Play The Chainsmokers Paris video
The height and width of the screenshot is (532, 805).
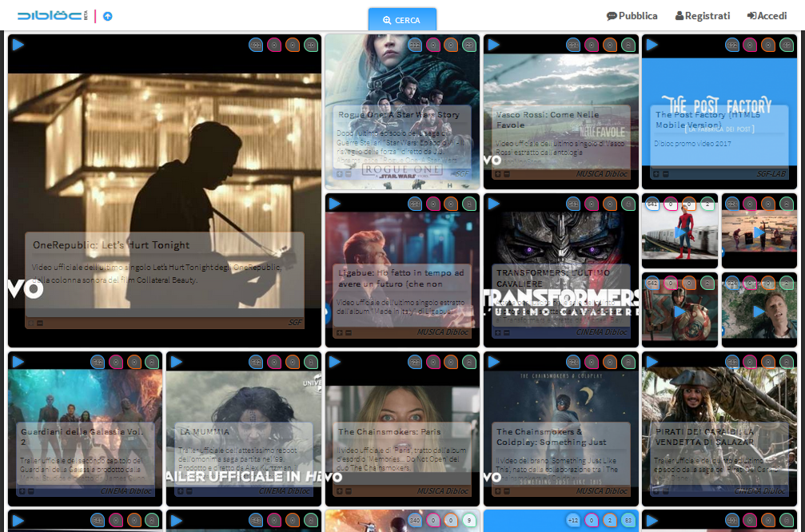click(335, 362)
